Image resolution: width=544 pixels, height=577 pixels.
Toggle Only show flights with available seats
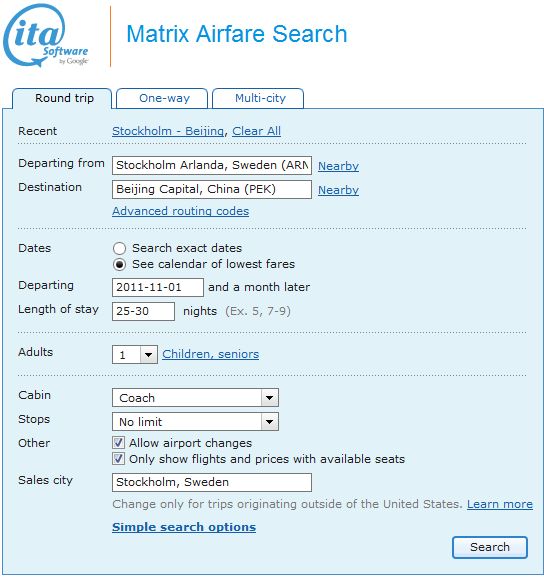click(119, 459)
